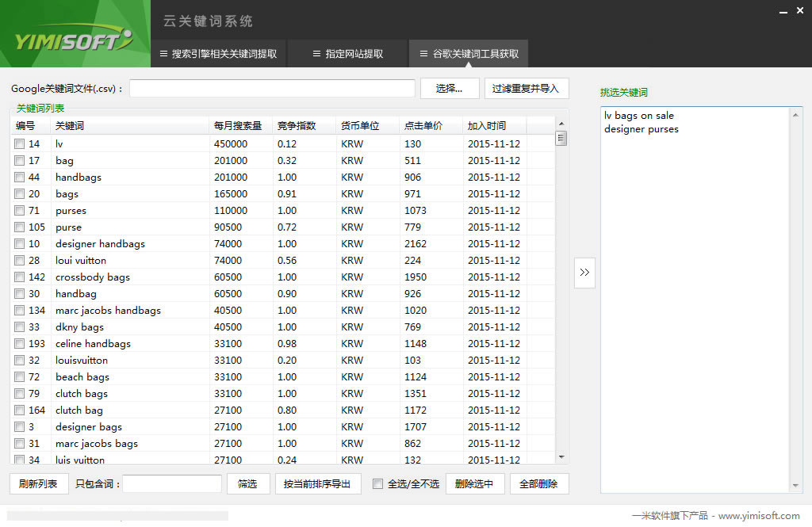Screen dimensions: 812x527
Task: Click the keyword 'clutch bags'
Action: (x=82, y=393)
